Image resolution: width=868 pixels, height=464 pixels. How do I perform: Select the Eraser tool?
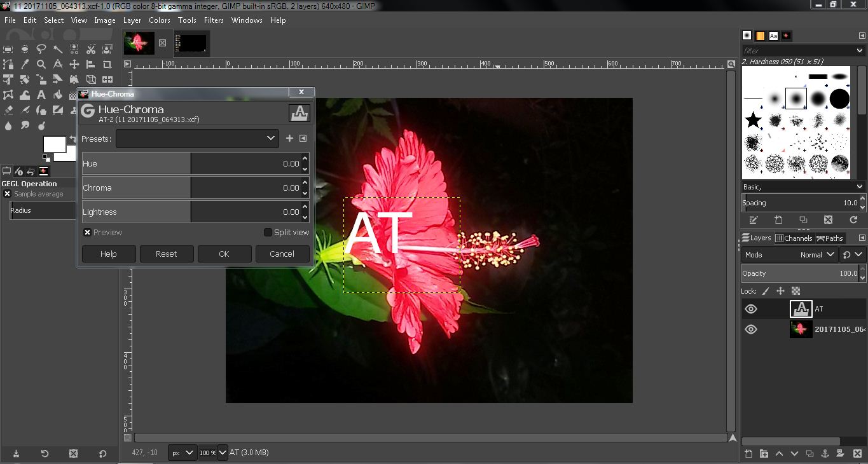coord(8,110)
